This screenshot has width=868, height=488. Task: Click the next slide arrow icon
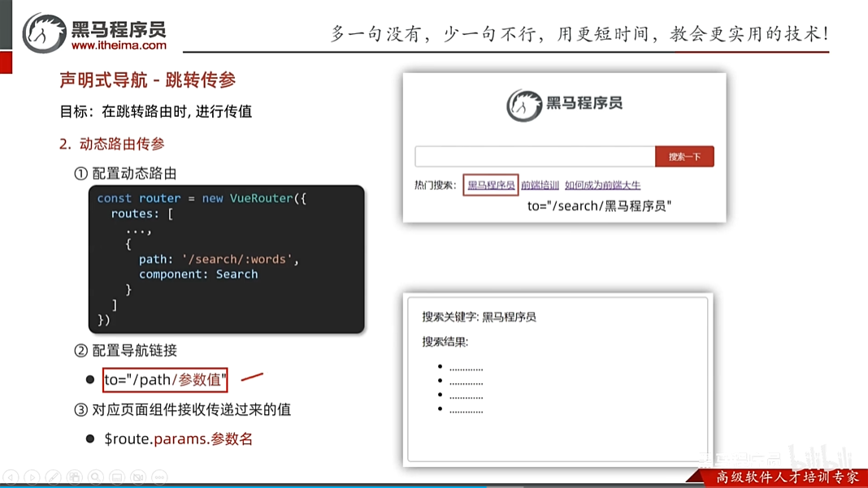[32, 477]
